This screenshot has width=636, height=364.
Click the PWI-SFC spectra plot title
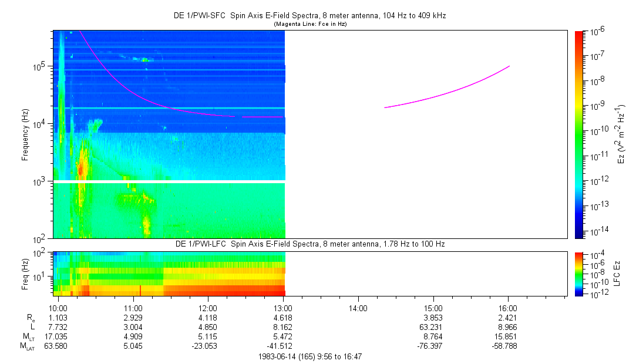310,16
